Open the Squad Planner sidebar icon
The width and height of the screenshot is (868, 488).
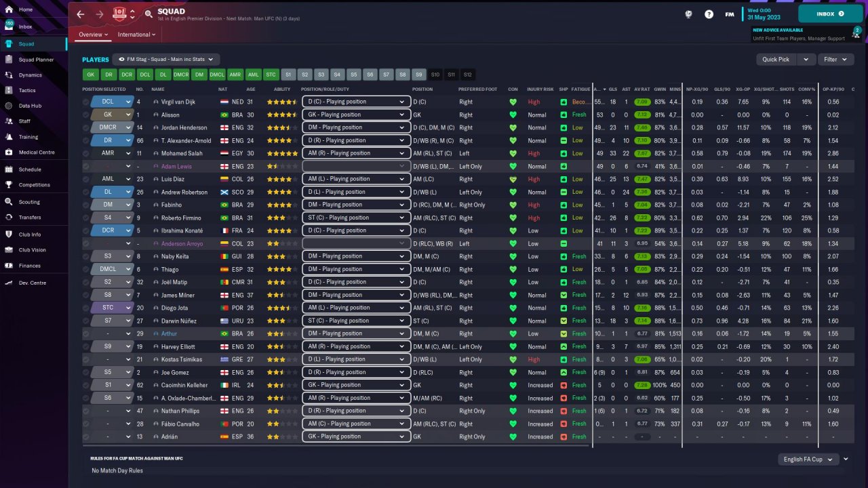(9, 60)
